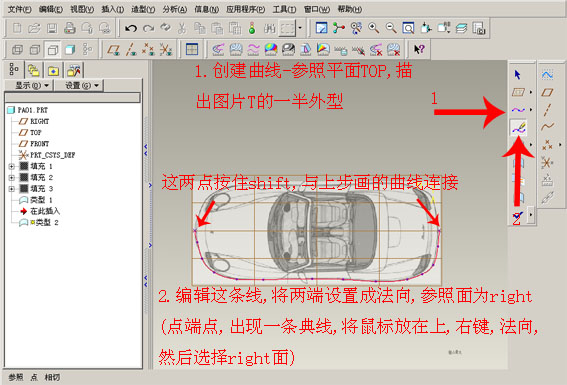Expand the 填充 1 tree node
567x385 pixels.
pyautogui.click(x=12, y=166)
